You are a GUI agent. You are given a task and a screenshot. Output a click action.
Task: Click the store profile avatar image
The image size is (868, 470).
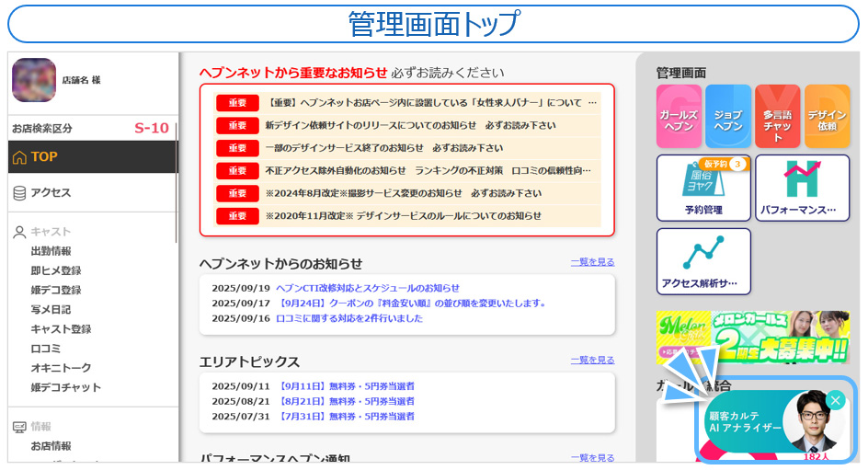pos(34,81)
